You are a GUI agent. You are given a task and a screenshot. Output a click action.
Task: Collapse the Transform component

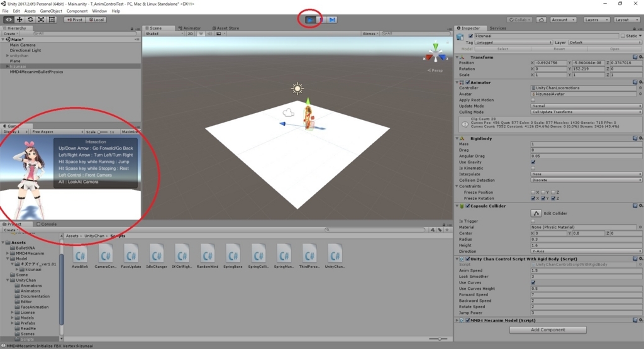click(457, 57)
